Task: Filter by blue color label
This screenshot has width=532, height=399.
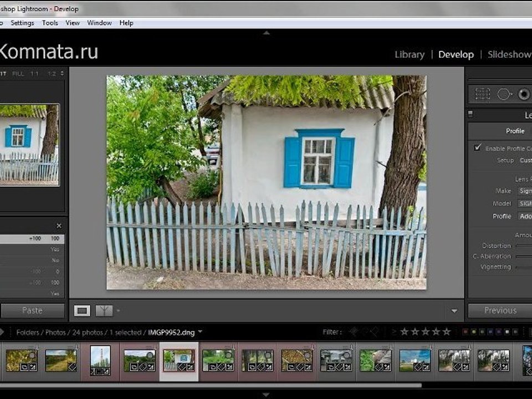Action: [490, 331]
